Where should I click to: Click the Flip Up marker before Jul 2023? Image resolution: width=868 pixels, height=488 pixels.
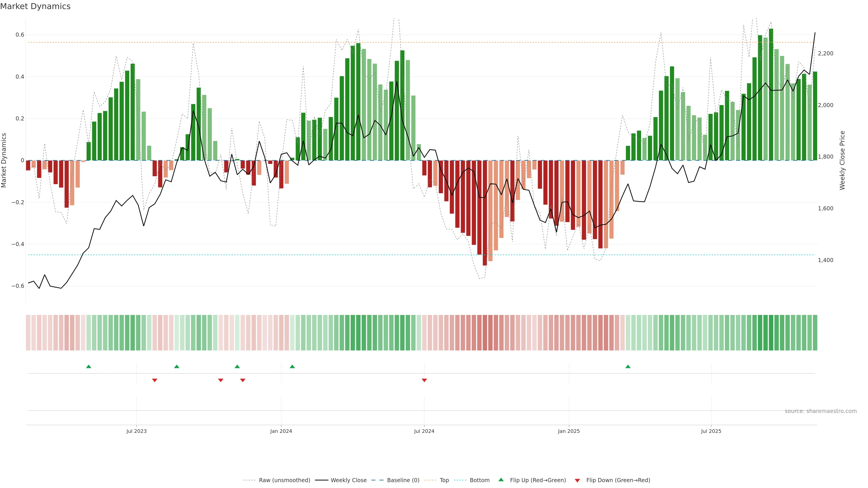point(89,366)
